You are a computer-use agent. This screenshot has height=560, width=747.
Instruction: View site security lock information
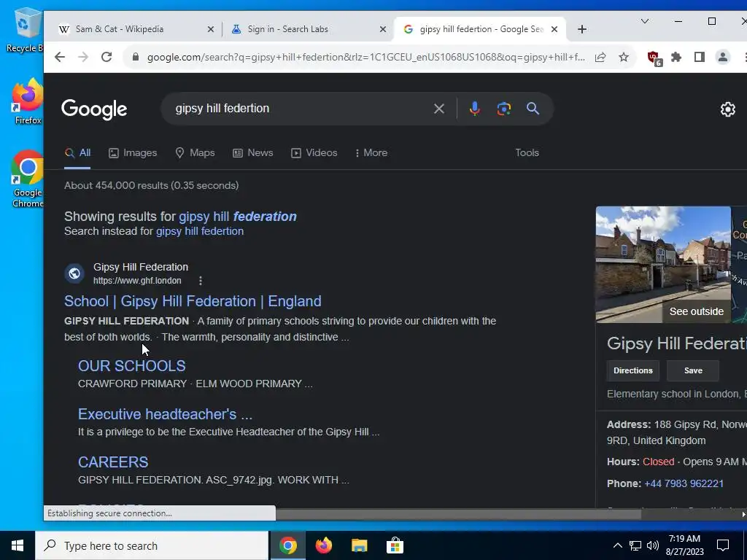pos(136,57)
